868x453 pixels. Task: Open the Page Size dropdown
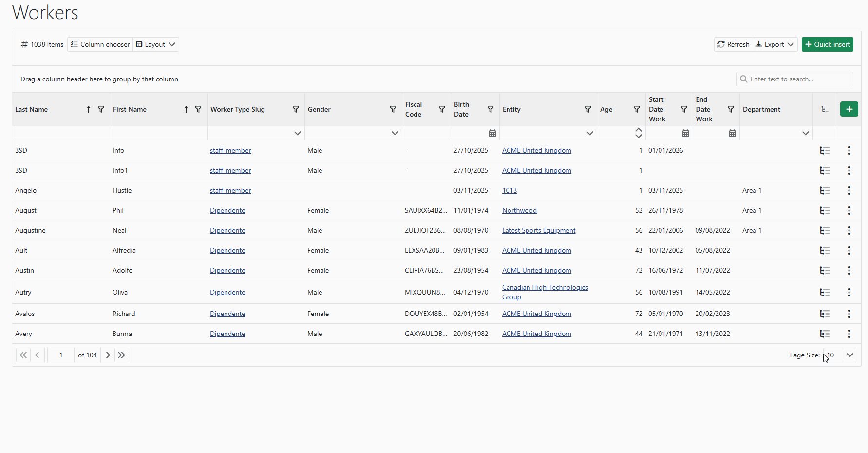tap(849, 355)
